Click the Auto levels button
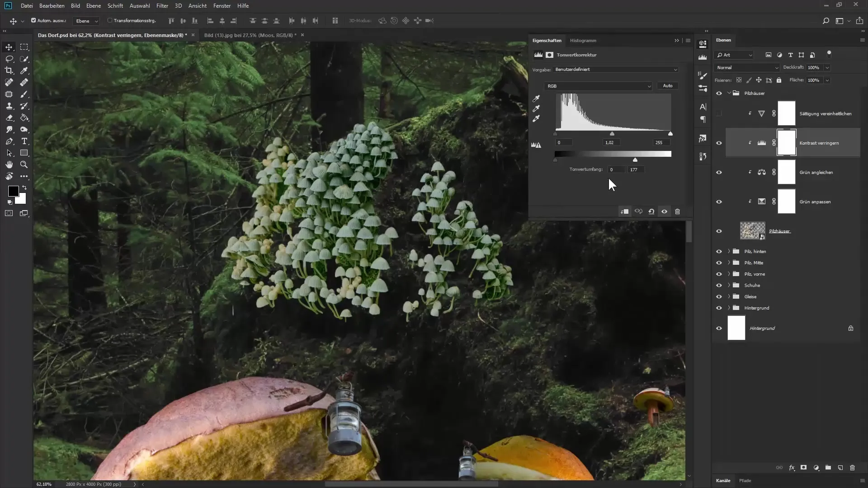 (x=668, y=86)
